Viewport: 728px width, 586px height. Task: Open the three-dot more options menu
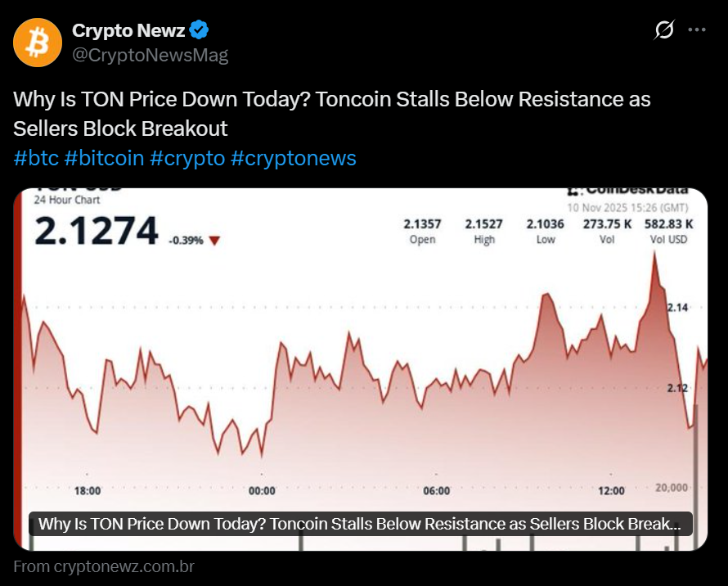click(x=697, y=30)
